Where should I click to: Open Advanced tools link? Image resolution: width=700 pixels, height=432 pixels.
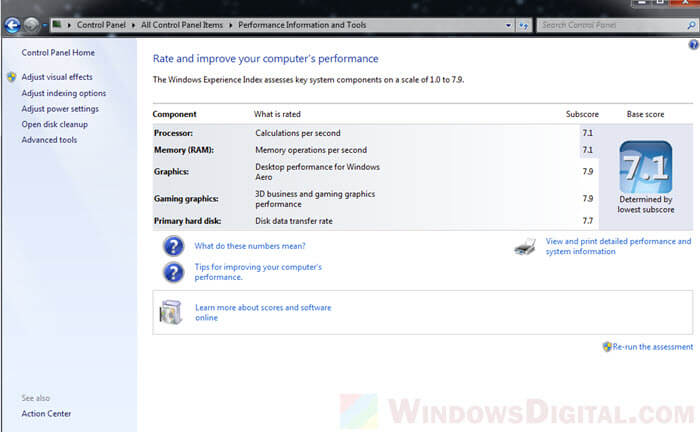point(49,140)
